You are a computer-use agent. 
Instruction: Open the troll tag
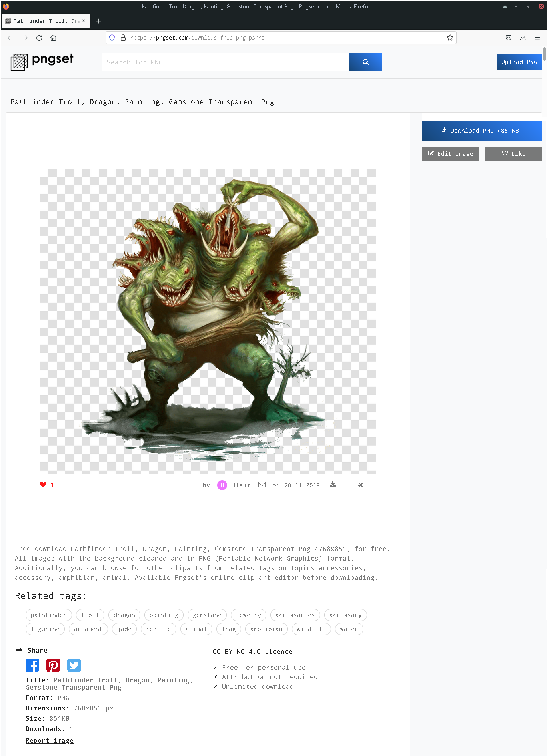[x=90, y=615]
